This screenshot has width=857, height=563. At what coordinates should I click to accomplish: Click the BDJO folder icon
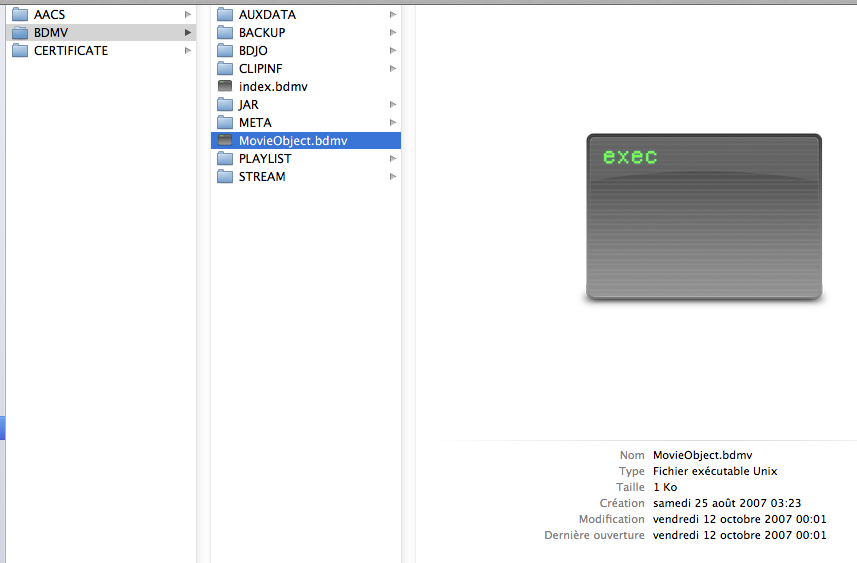225,51
